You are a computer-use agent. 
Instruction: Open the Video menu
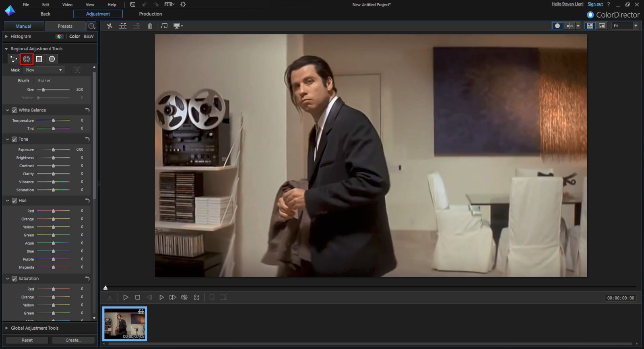click(x=67, y=4)
